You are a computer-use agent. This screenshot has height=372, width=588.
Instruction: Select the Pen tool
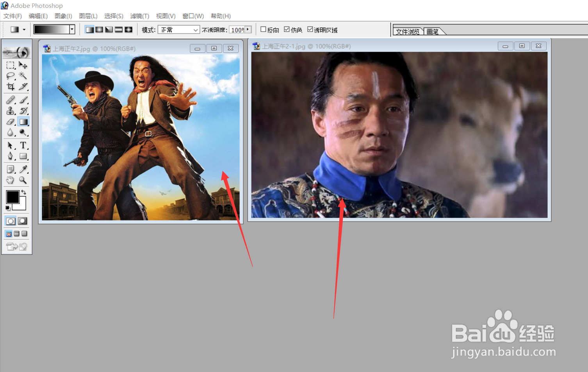(11, 156)
